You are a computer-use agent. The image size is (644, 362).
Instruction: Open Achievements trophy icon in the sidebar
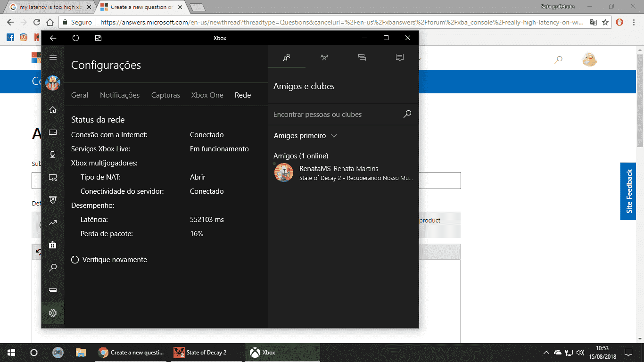(53, 155)
